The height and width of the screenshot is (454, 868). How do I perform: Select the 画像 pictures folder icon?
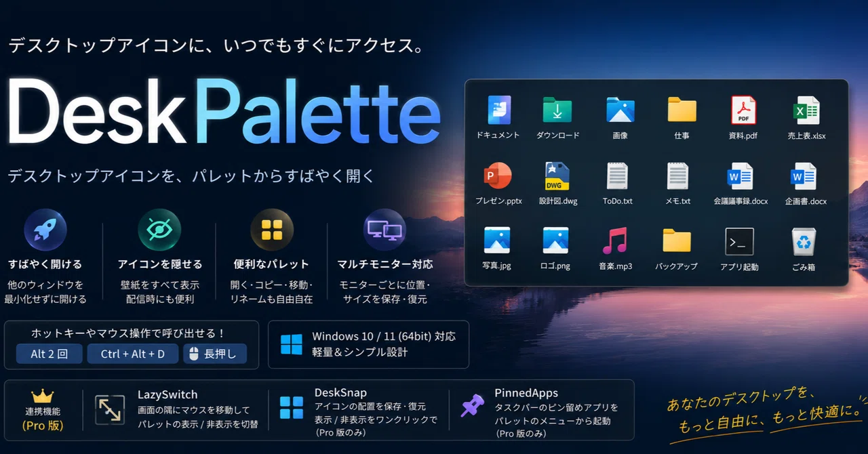coord(620,110)
